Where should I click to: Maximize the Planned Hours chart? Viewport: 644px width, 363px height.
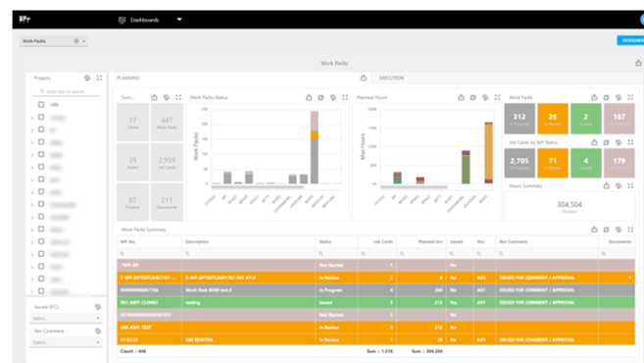tap(497, 97)
